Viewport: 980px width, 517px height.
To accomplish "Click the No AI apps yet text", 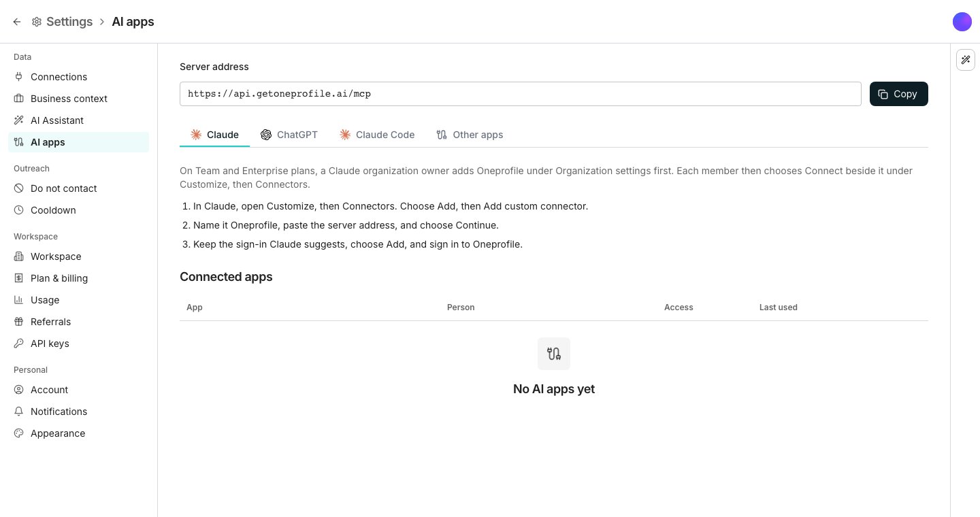I will point(554,389).
